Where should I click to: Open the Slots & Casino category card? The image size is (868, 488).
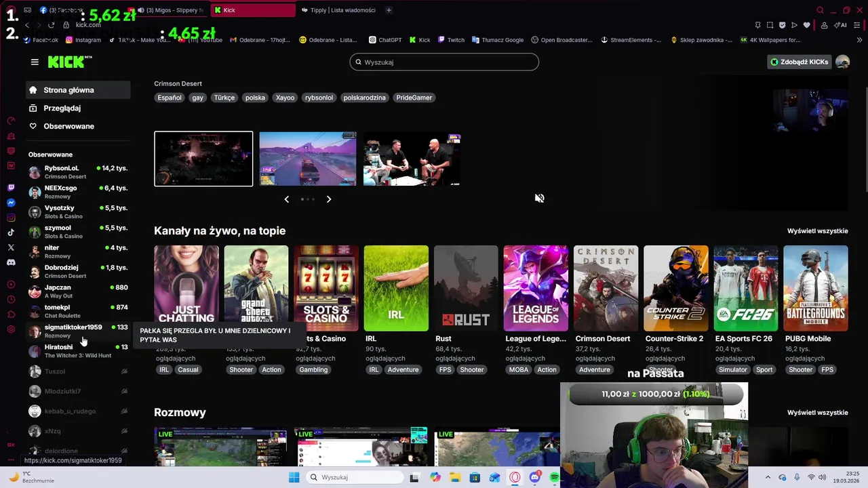coord(326,288)
